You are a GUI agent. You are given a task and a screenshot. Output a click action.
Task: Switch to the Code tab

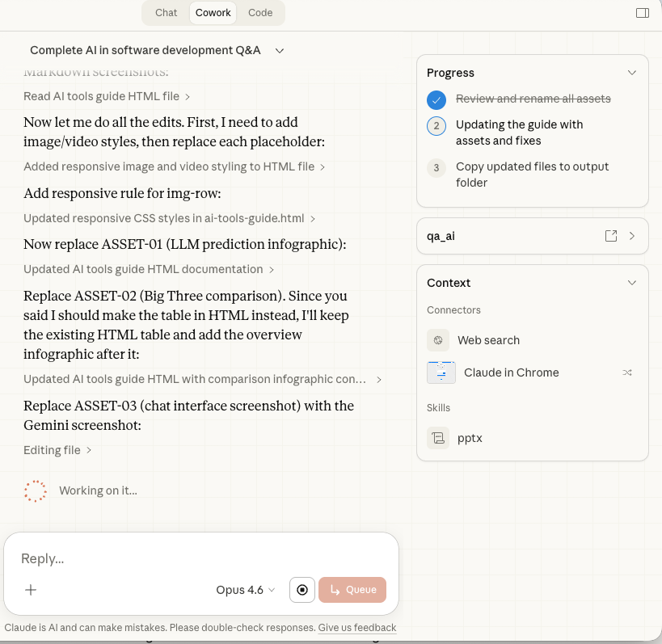click(x=260, y=12)
